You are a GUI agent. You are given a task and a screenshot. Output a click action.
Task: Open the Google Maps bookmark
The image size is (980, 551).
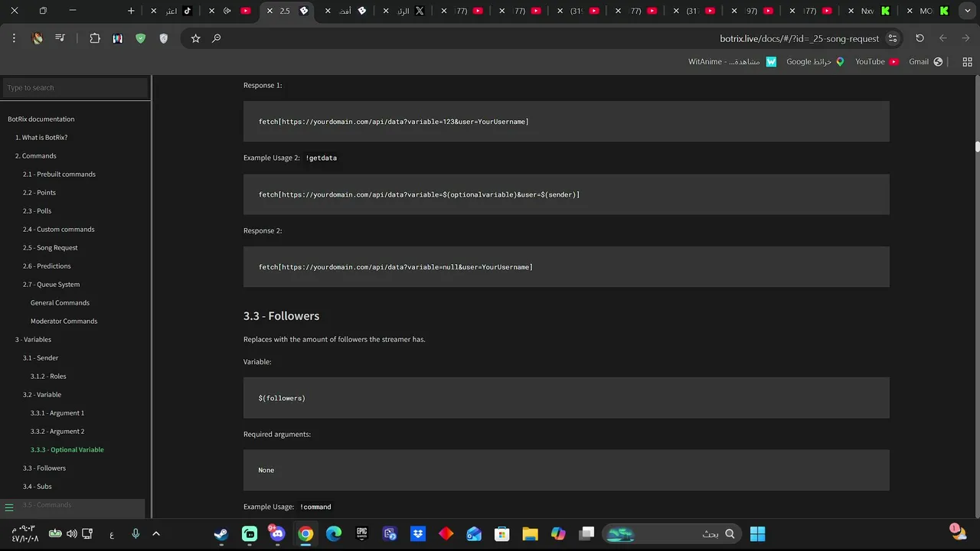(x=815, y=62)
